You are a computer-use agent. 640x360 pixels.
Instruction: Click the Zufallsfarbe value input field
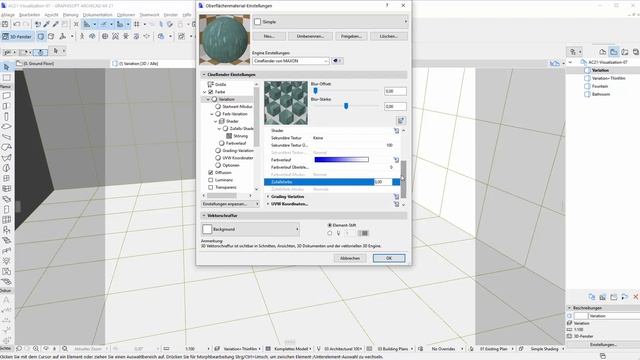(x=383, y=182)
